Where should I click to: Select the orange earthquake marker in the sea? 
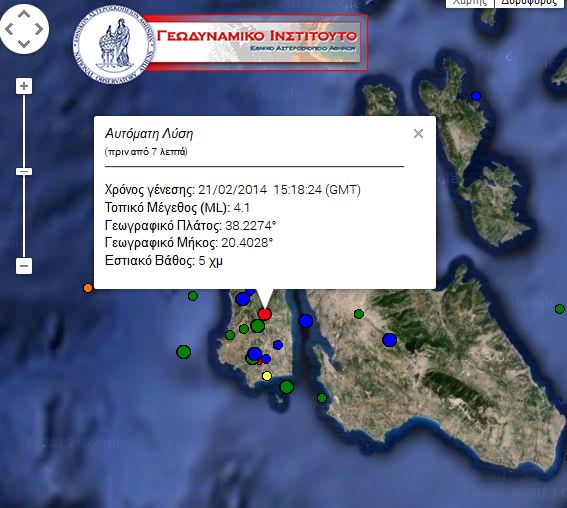(88, 288)
